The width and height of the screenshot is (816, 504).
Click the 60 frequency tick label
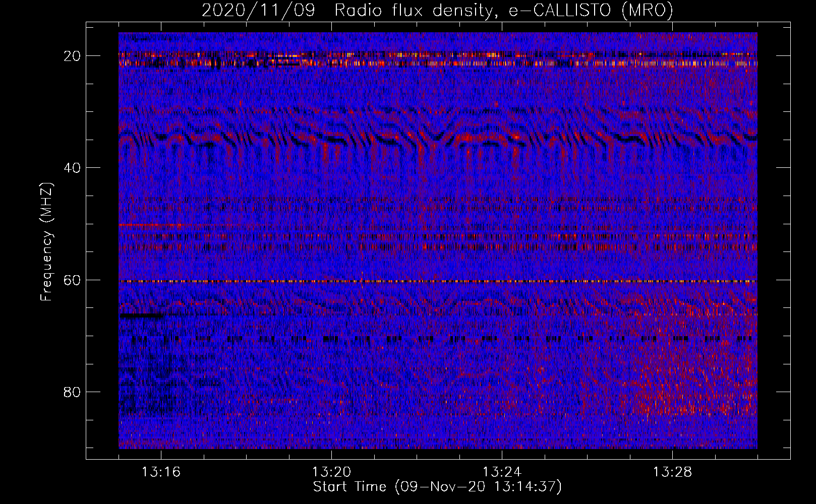(73, 280)
